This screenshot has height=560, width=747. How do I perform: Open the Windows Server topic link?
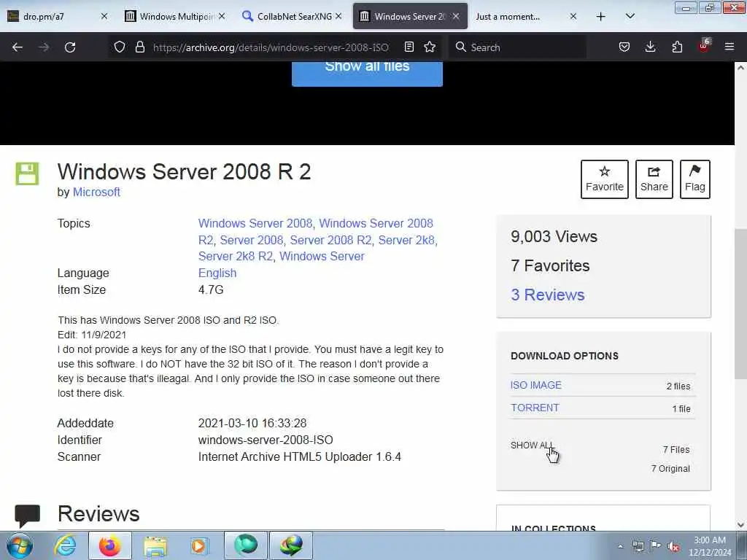(322, 256)
